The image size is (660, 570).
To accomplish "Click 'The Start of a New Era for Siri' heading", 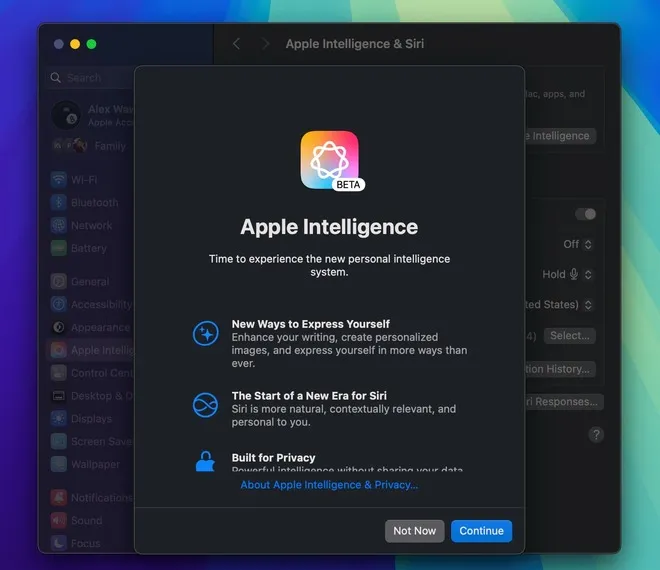I will pyautogui.click(x=309, y=396).
